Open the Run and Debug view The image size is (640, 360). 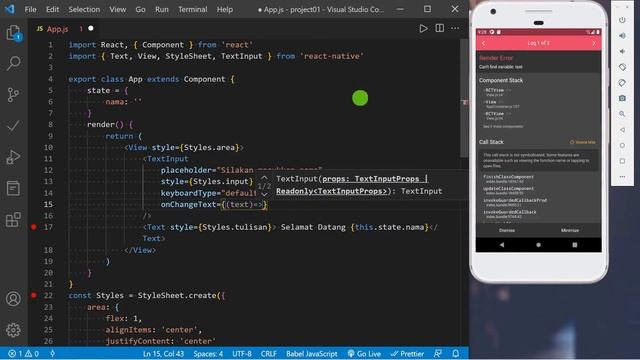[13, 157]
